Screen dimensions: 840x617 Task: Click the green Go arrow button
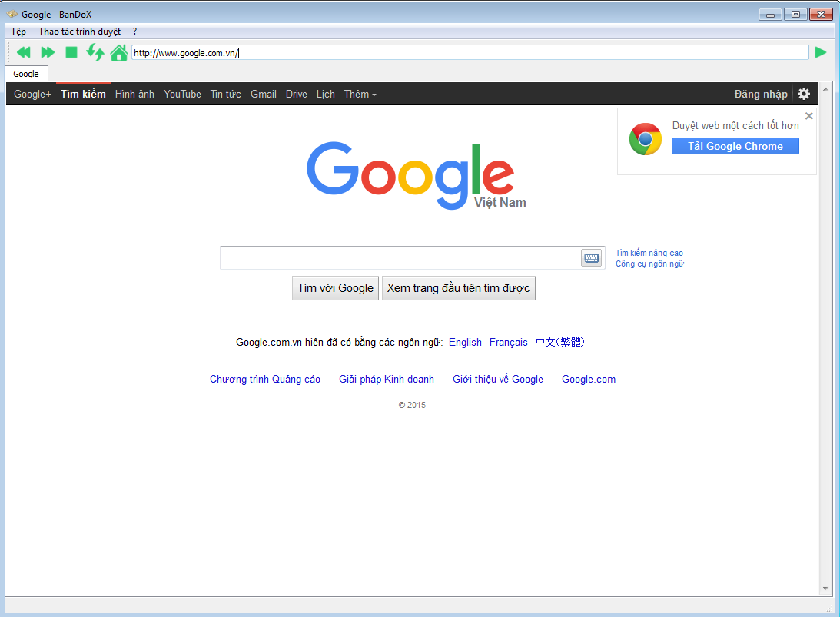820,52
